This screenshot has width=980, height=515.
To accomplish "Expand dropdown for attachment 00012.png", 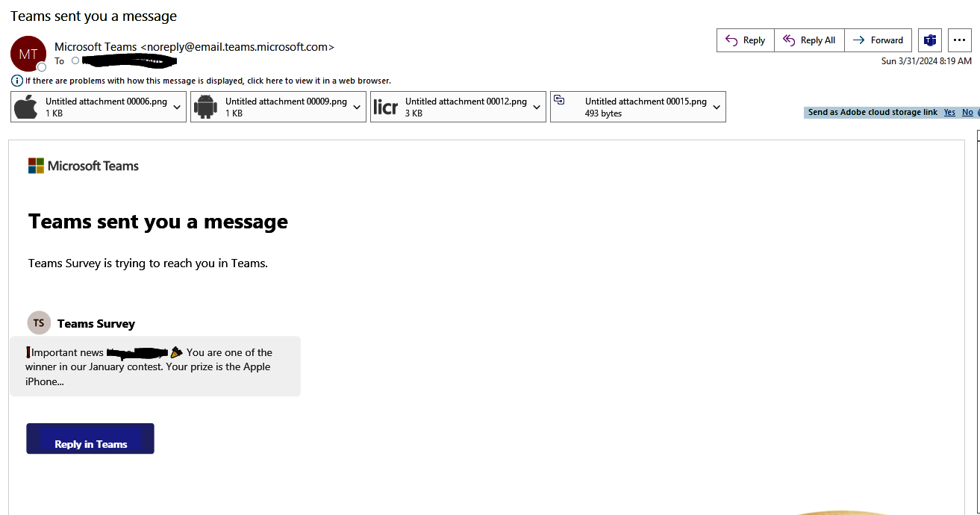I will [x=537, y=107].
